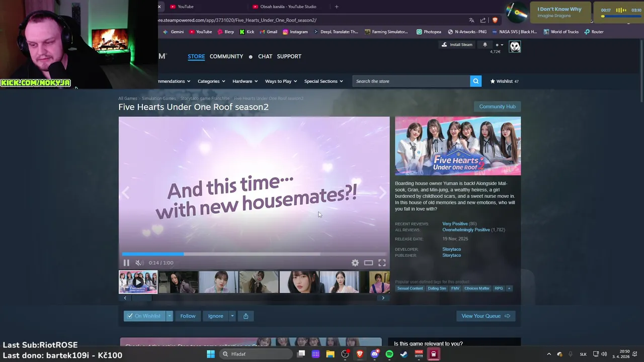
Task: Click the Overwhelmingly Positive reviews link
Action: pos(466,230)
